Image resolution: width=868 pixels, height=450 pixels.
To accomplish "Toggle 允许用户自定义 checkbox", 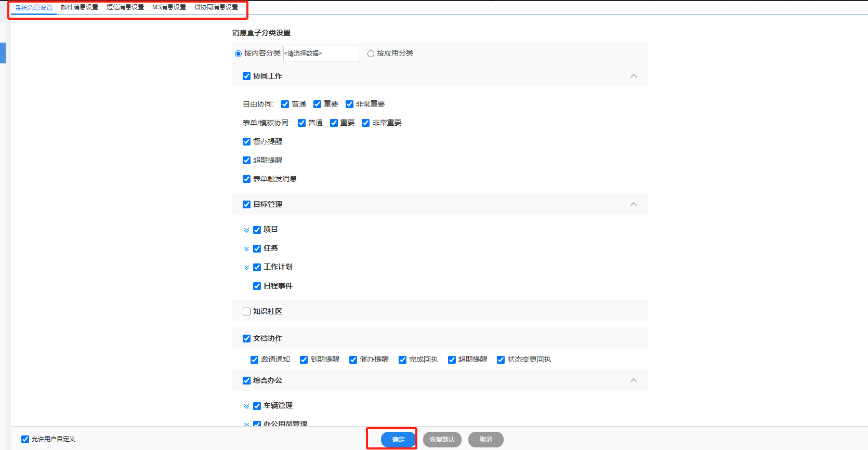I will point(25,440).
